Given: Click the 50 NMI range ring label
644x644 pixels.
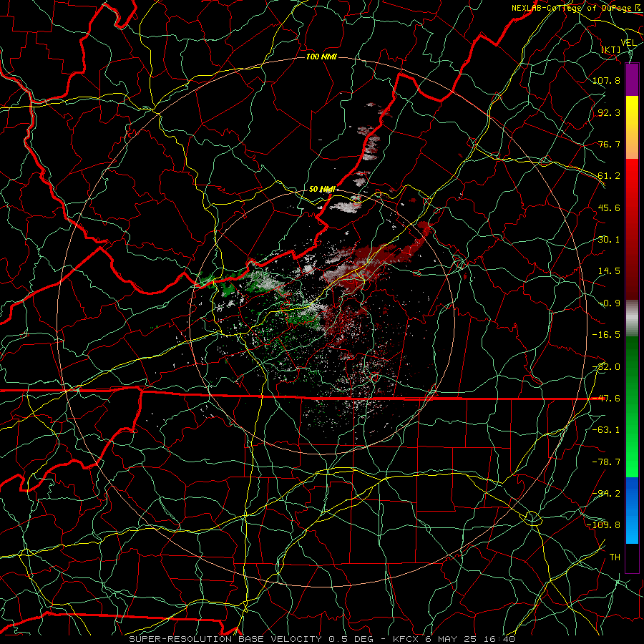Looking at the screenshot, I should (x=322, y=190).
